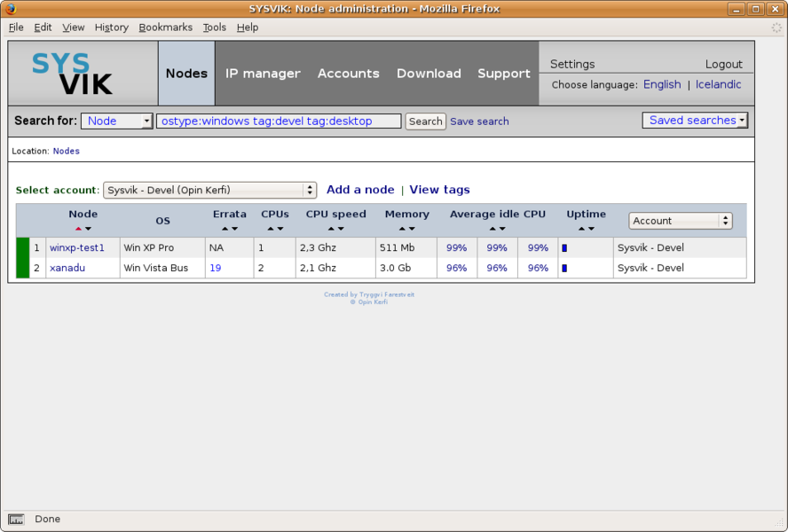Click the uptime bar for xanadu
The width and height of the screenshot is (788, 532).
coord(564,269)
